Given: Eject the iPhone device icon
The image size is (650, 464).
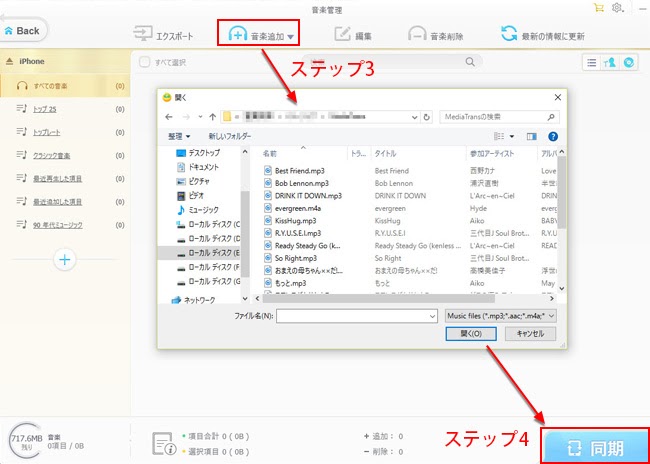Looking at the screenshot, I should pos(10,61).
